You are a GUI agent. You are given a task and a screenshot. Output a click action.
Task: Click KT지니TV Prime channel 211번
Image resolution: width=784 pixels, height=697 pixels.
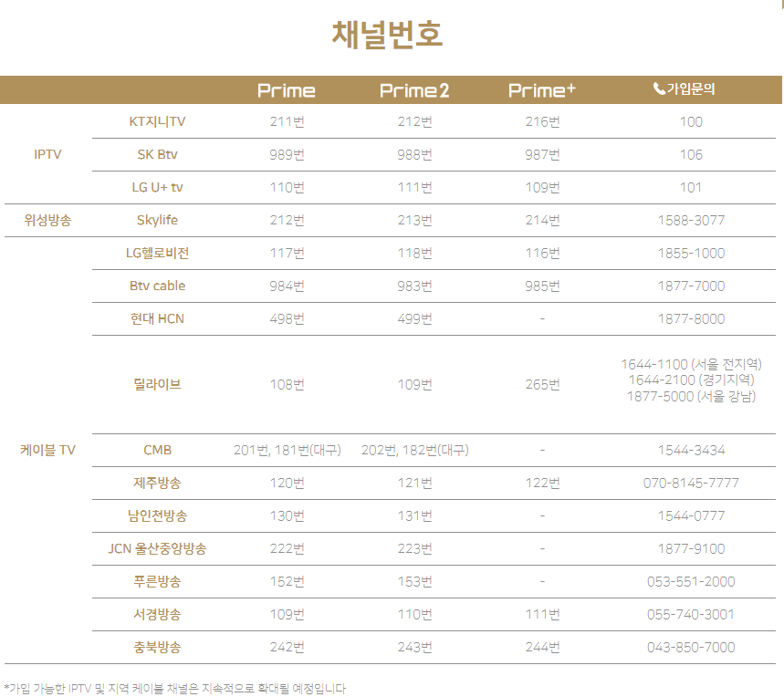[287, 122]
